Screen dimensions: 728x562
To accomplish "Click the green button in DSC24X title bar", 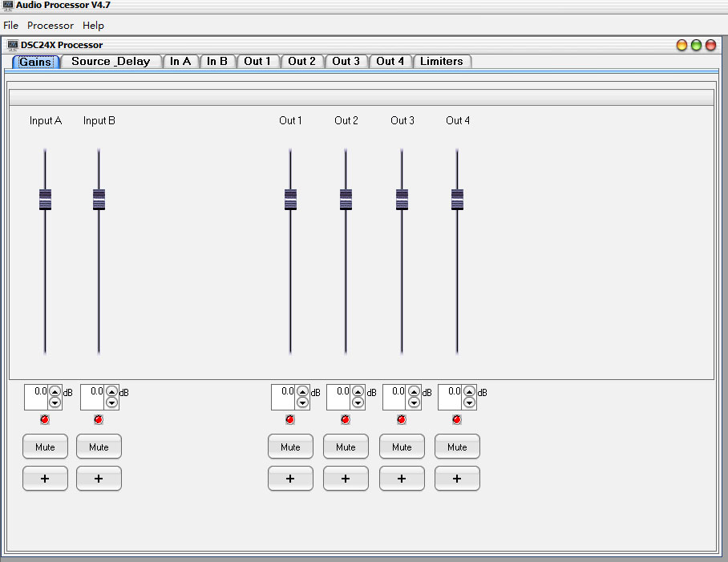I will (696, 45).
